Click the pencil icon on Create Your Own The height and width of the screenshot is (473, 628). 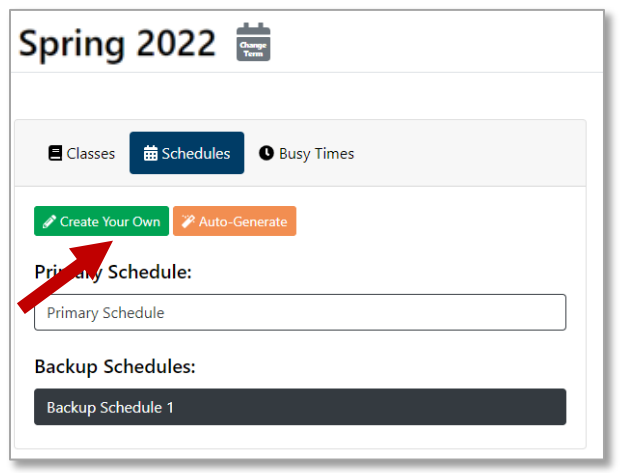click(x=49, y=222)
